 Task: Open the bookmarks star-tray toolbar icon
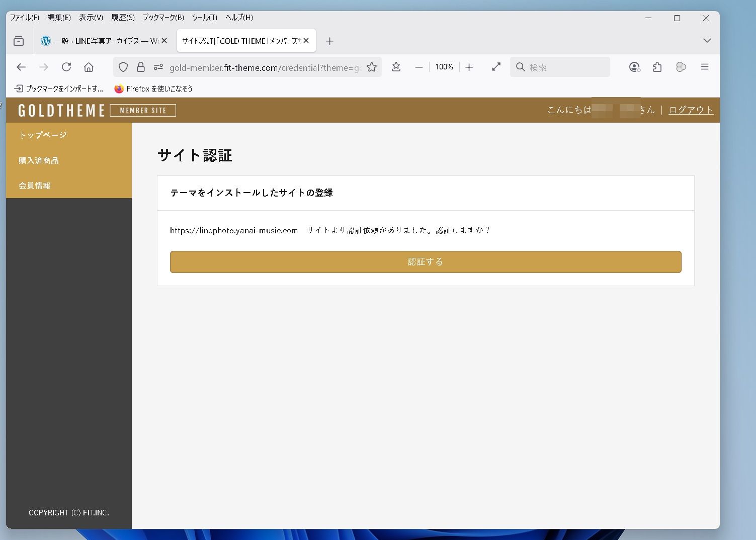pyautogui.click(x=396, y=67)
